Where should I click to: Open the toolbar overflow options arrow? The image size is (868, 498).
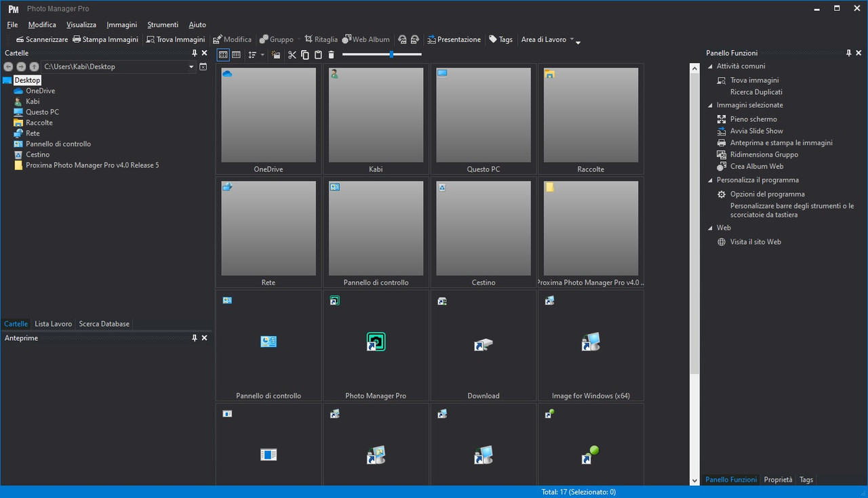(x=578, y=41)
